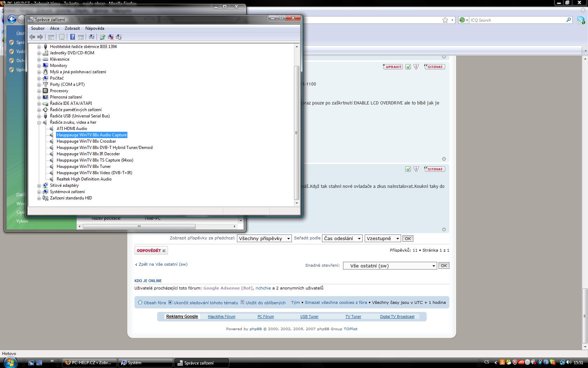
Task: Click the Firefox page vertical scrollbar thumb
Action: pos(585,316)
